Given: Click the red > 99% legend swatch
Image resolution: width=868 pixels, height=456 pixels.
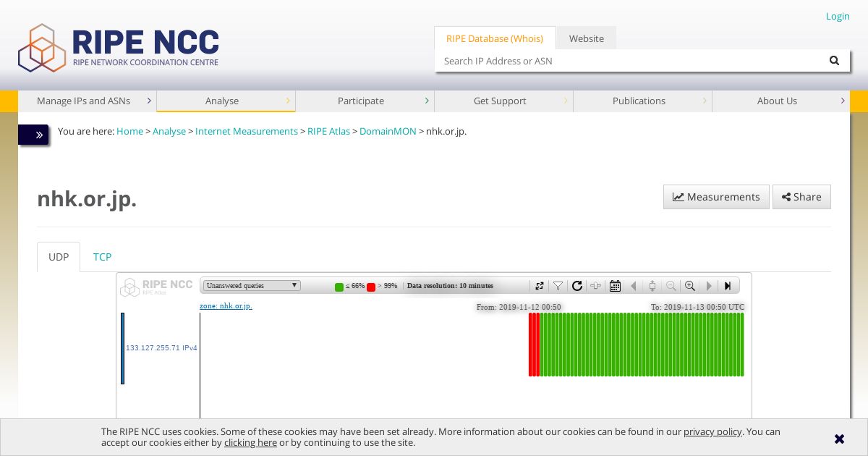Looking at the screenshot, I should [x=371, y=287].
